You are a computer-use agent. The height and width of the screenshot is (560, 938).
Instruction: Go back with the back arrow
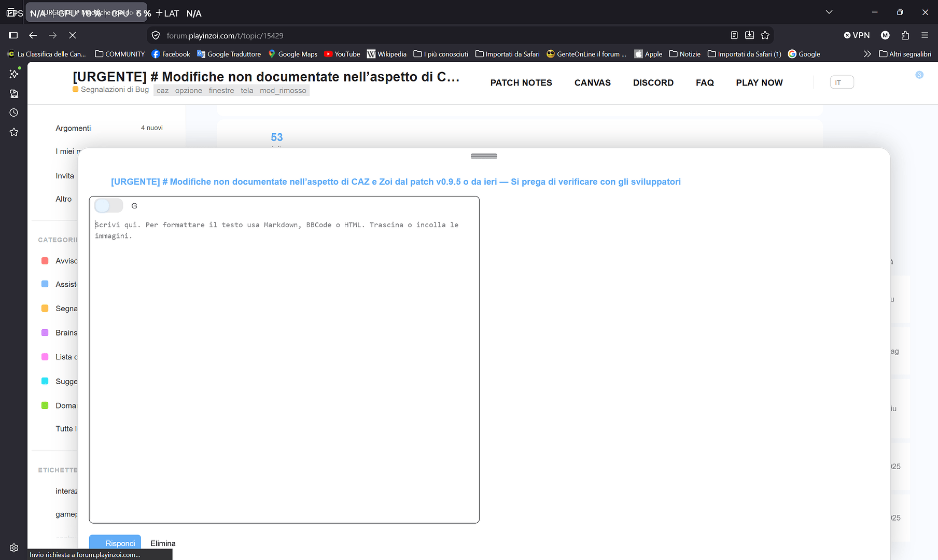(x=33, y=35)
